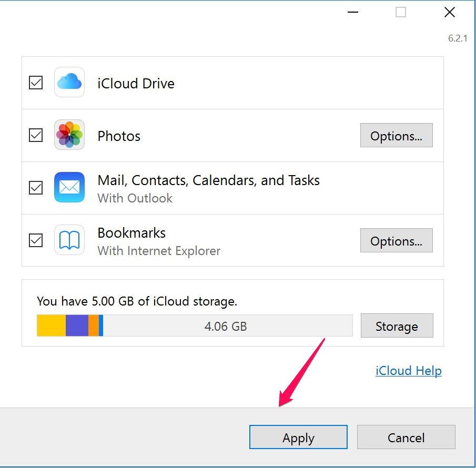This screenshot has height=468, width=476.
Task: Click the 5.00 GB iCloud storage text
Action: [137, 301]
